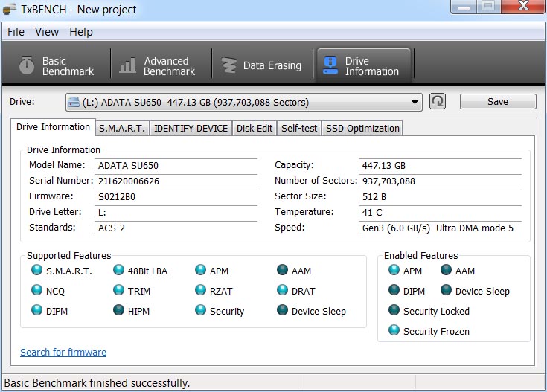
Task: Select the Drive Information sub-tab
Action: [x=53, y=127]
